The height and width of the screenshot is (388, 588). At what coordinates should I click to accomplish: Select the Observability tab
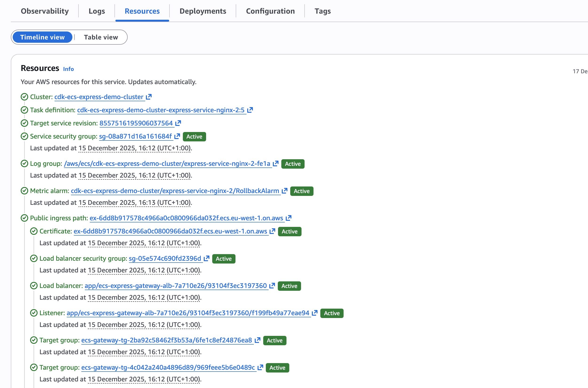(x=45, y=11)
